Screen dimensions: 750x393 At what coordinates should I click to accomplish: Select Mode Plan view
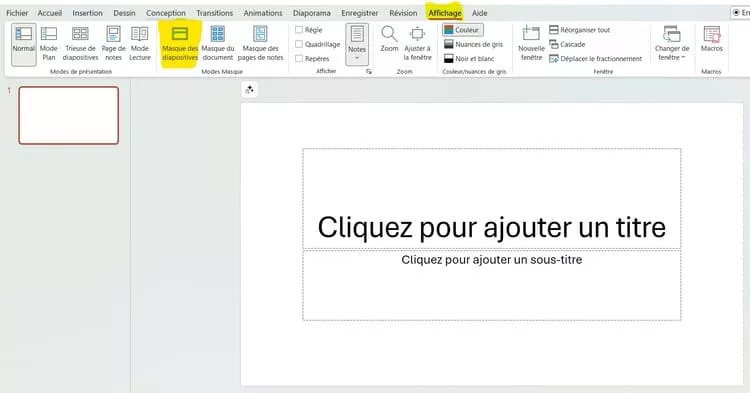49,44
